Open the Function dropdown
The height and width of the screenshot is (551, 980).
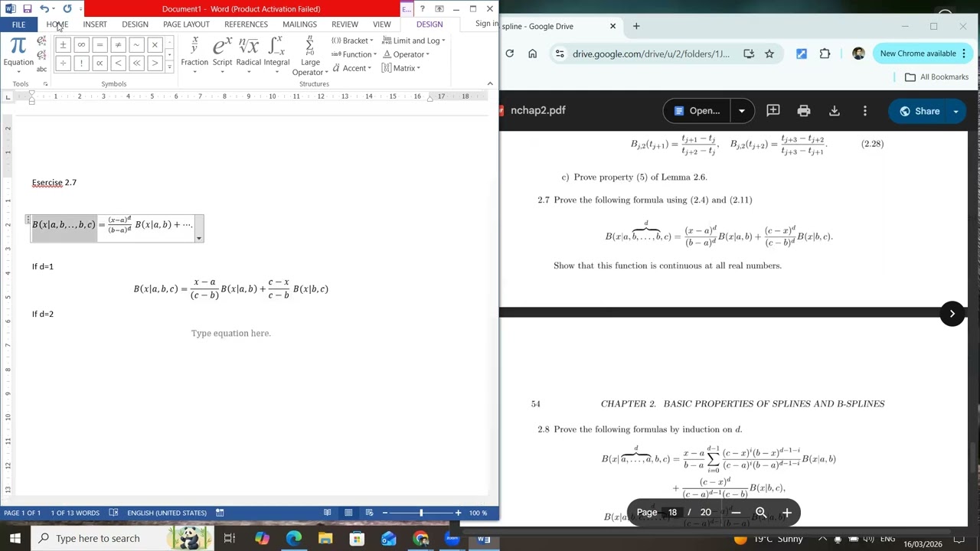354,54
